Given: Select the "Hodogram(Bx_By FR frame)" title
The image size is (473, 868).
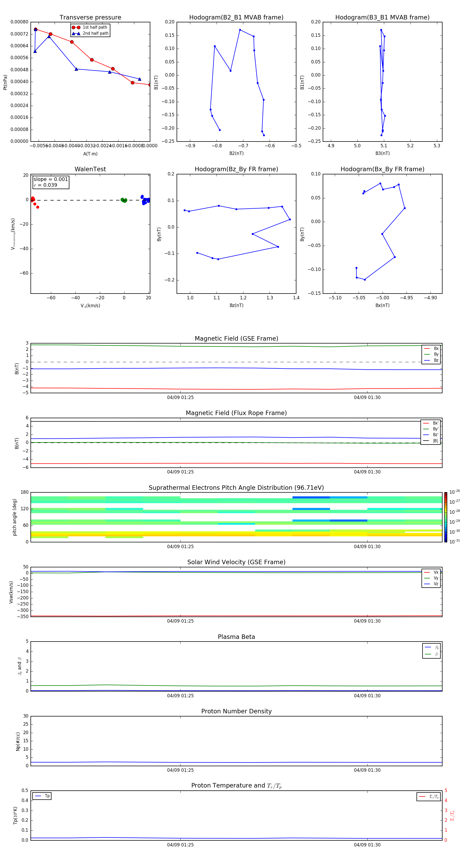Looking at the screenshot, I should tap(382, 169).
